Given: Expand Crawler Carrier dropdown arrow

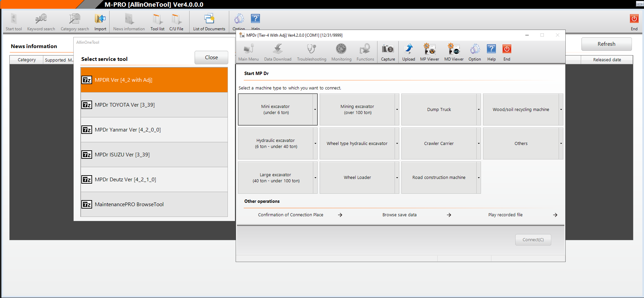Looking at the screenshot, I should pos(479,144).
